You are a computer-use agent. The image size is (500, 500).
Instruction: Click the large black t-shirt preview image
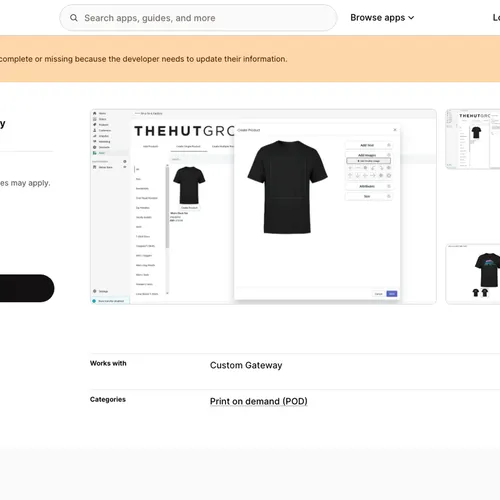click(288, 187)
